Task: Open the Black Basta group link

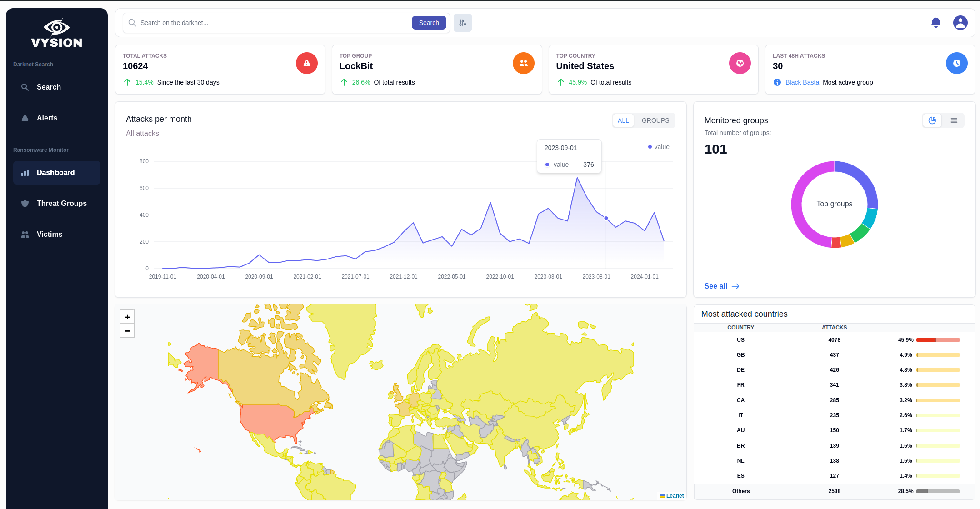Action: tap(802, 82)
